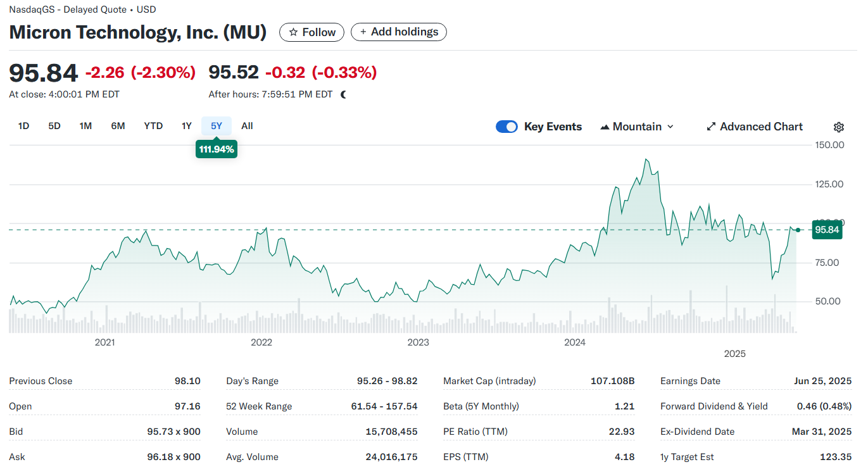Select the 1M time range tab
Image resolution: width=868 pixels, height=474 pixels.
(85, 126)
